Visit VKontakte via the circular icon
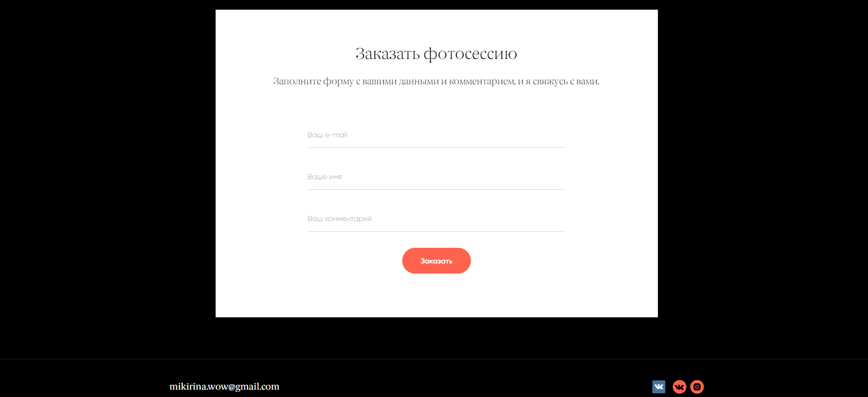Image resolution: width=868 pixels, height=397 pixels. [680, 387]
